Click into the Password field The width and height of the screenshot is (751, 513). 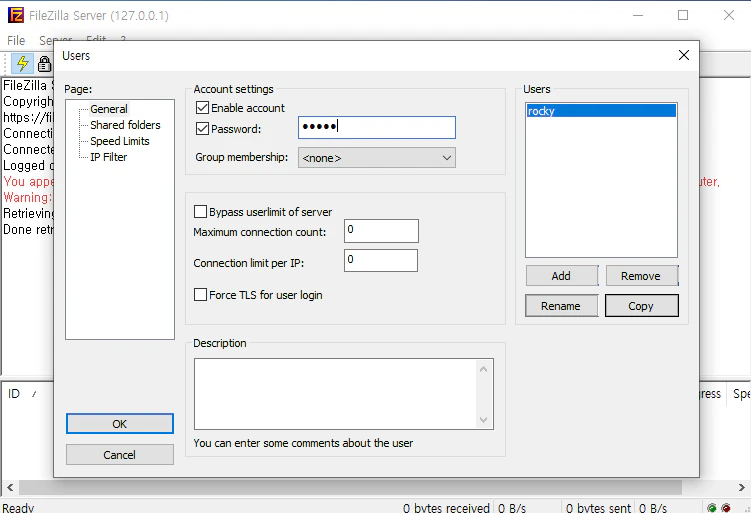tap(376, 127)
